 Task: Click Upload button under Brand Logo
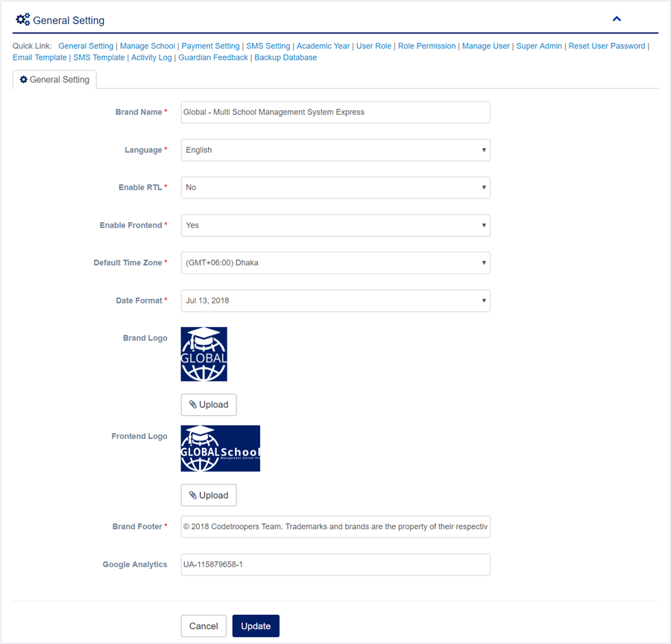click(x=209, y=405)
